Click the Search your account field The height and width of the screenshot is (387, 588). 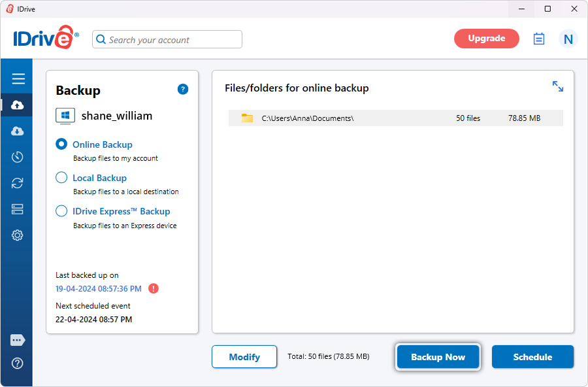(x=167, y=40)
